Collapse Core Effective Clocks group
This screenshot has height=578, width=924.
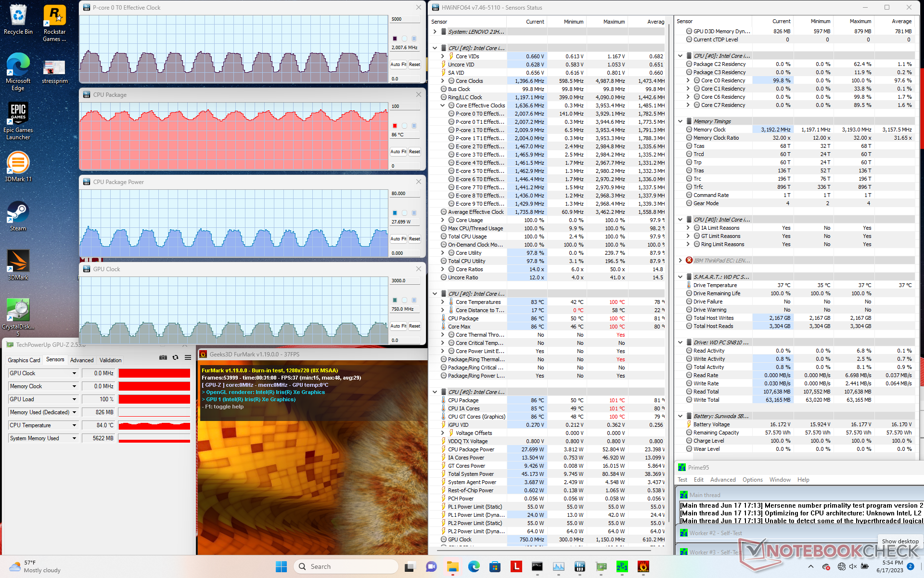point(443,105)
